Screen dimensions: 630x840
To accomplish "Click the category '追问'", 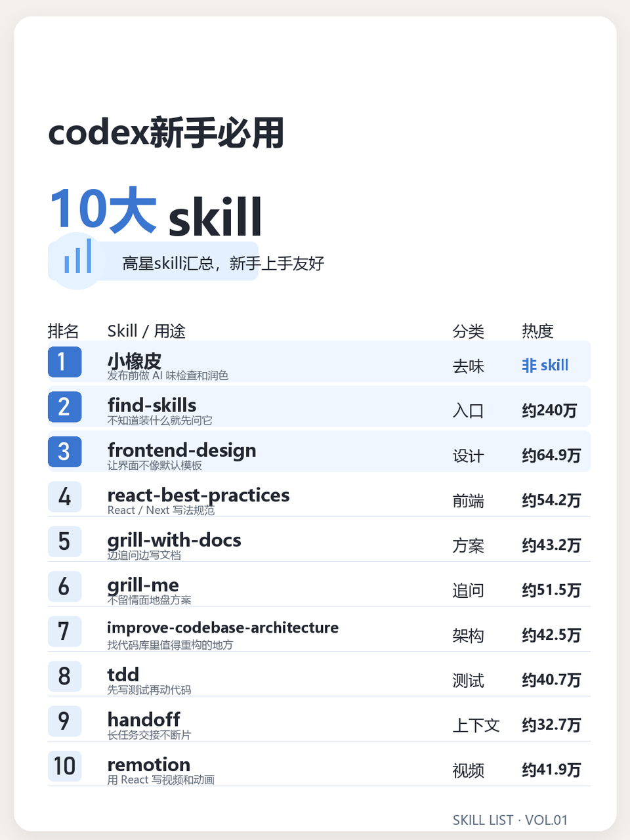I will pos(468,591).
